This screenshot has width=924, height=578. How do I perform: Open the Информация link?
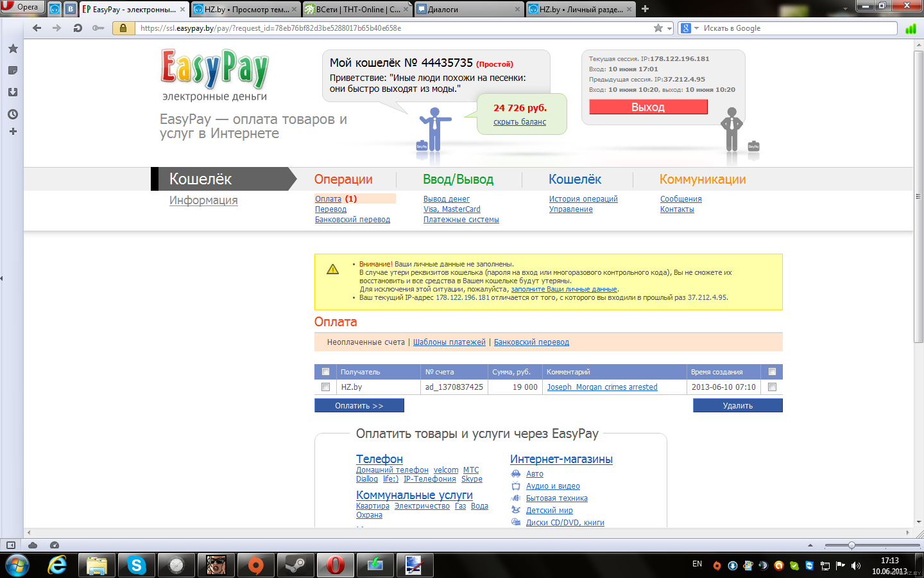click(x=203, y=200)
